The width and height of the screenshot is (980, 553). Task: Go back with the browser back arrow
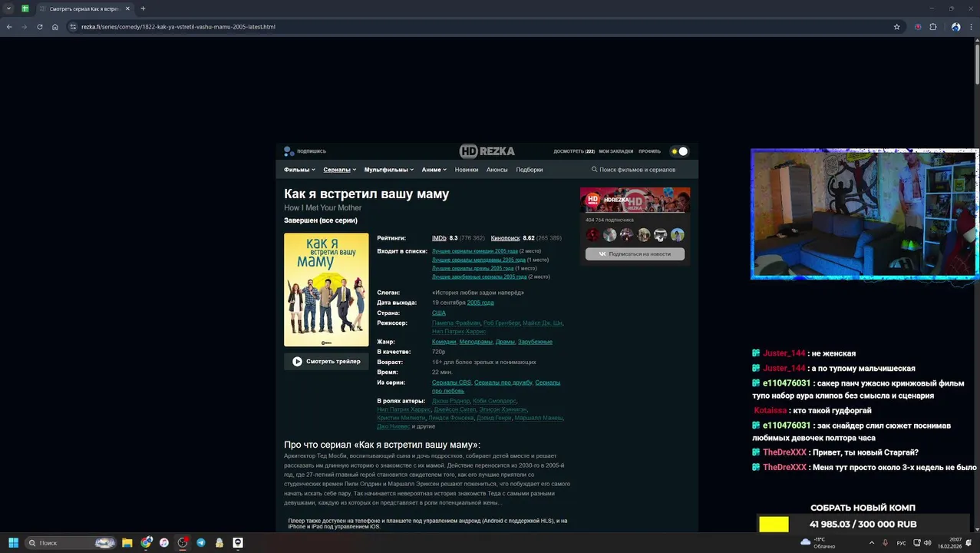point(9,27)
